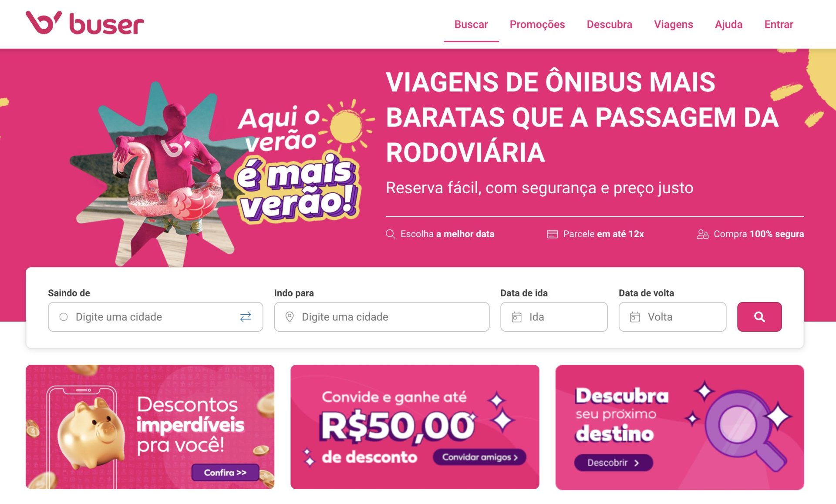
Task: Click the magnifier beside Escolha a melhor data
Action: [391, 234]
